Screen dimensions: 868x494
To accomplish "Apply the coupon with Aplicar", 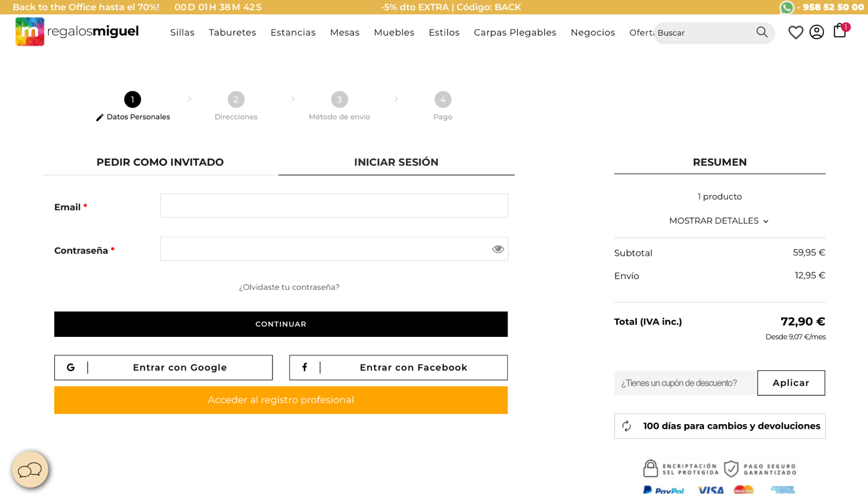I will (791, 383).
